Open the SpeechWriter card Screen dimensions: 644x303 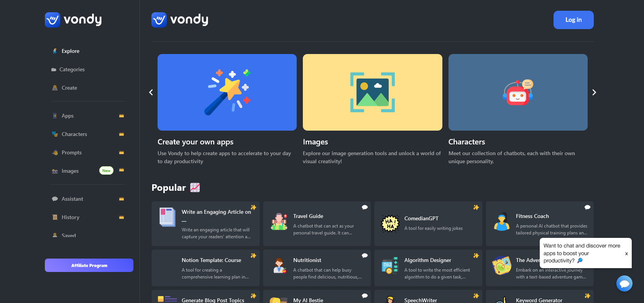point(428,296)
